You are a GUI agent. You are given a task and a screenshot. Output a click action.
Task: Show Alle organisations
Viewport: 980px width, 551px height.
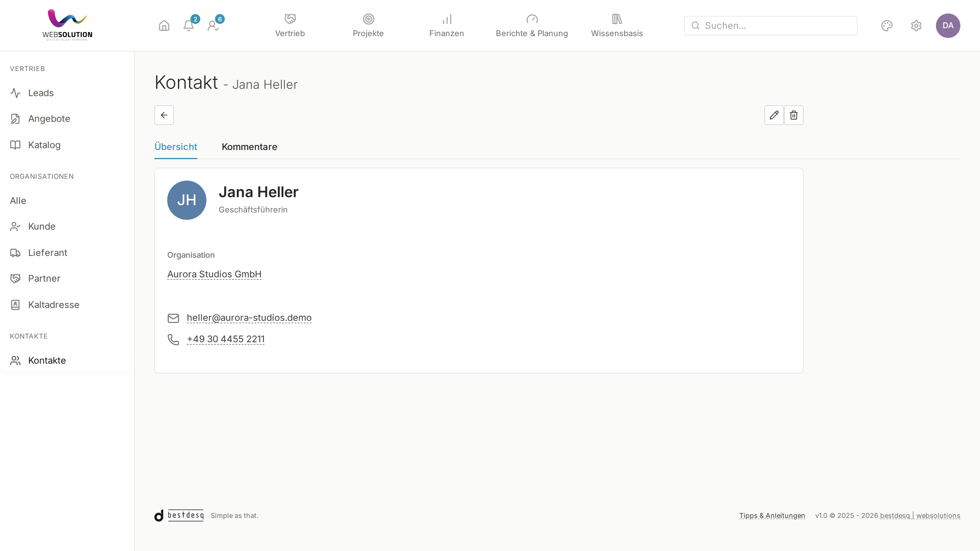pos(67,201)
